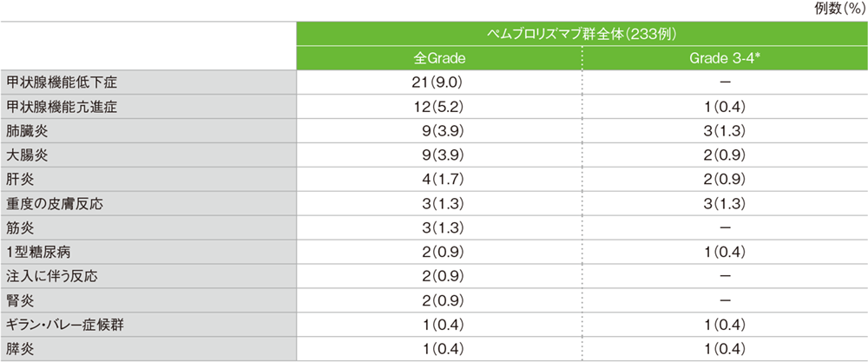The image size is (868, 362).
Task: Click the 膵炎 row label
Action: pyautogui.click(x=19, y=349)
